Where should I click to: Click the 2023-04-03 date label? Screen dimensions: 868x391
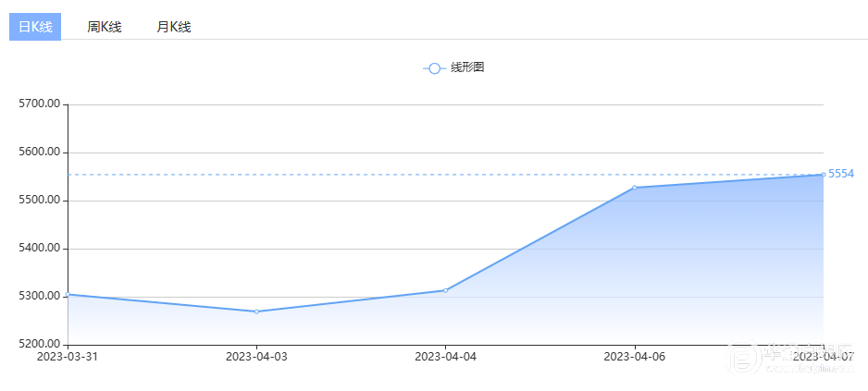click(x=257, y=356)
